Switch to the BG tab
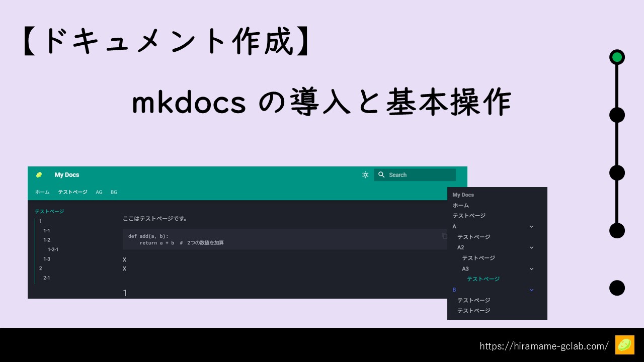Viewport: 644px width, 362px height. (x=114, y=192)
